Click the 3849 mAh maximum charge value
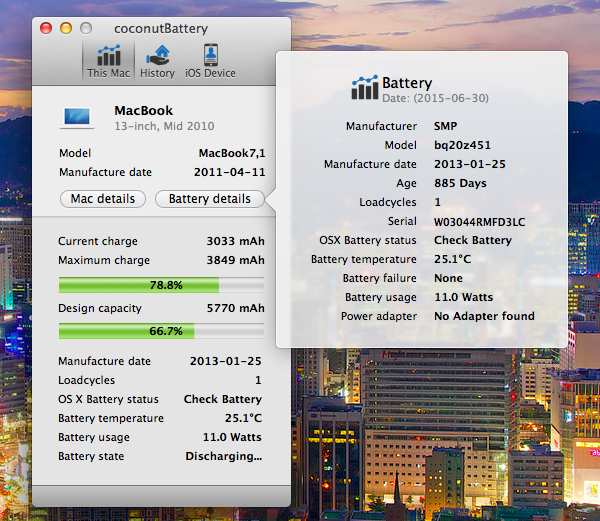Screen dimensions: 600x521 pyautogui.click(x=235, y=260)
